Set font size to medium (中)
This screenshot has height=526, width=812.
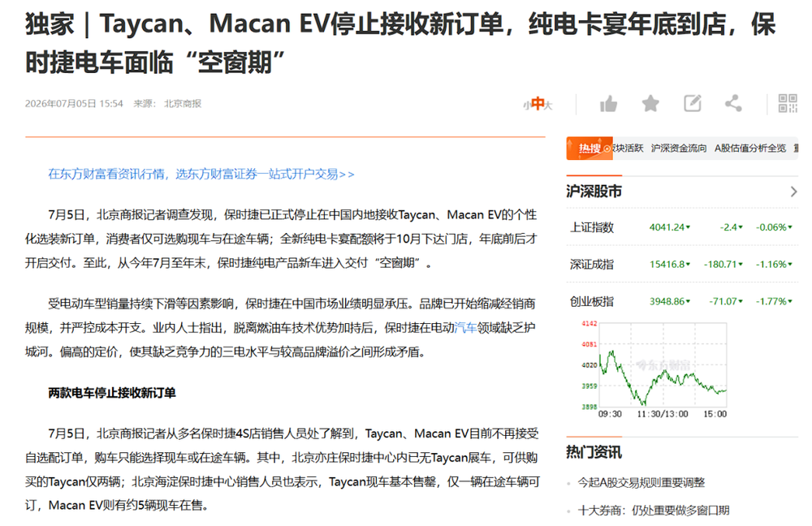(538, 104)
